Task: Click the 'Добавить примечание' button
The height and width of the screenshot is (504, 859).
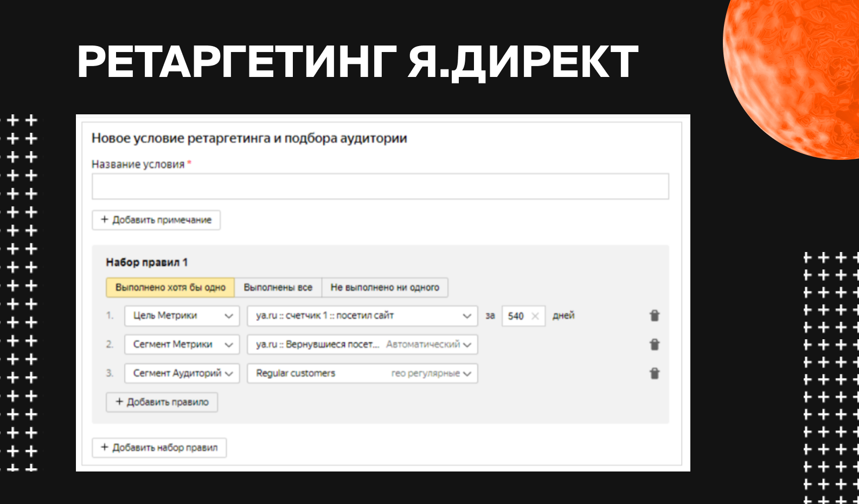Action: tap(156, 220)
